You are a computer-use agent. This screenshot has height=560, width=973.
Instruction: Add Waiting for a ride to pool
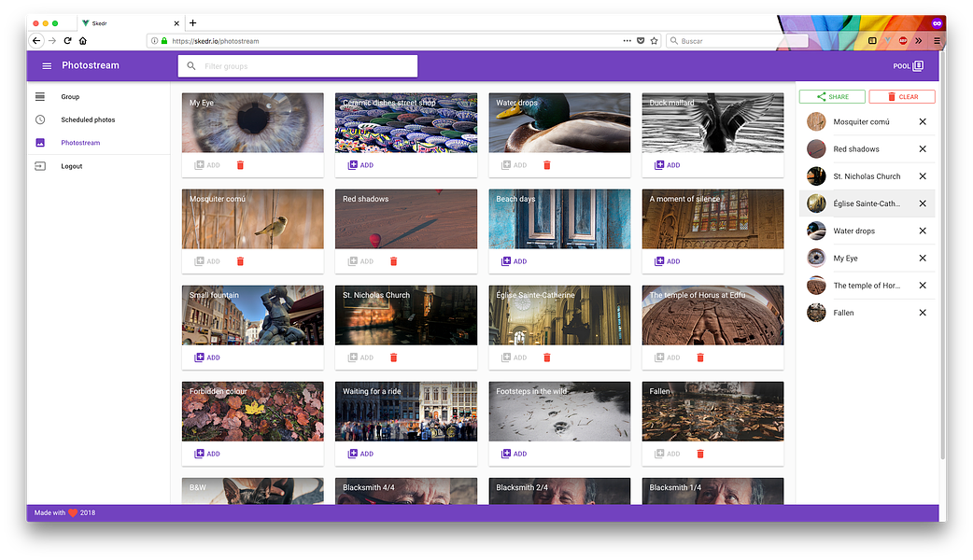point(360,454)
